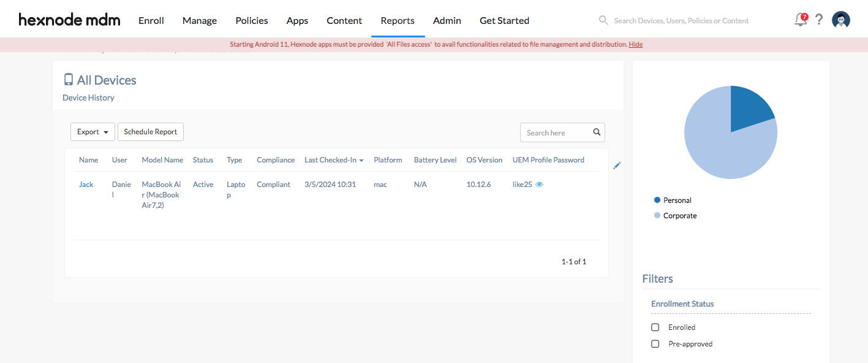Click the Compliance column header
868x363 pixels.
point(276,160)
